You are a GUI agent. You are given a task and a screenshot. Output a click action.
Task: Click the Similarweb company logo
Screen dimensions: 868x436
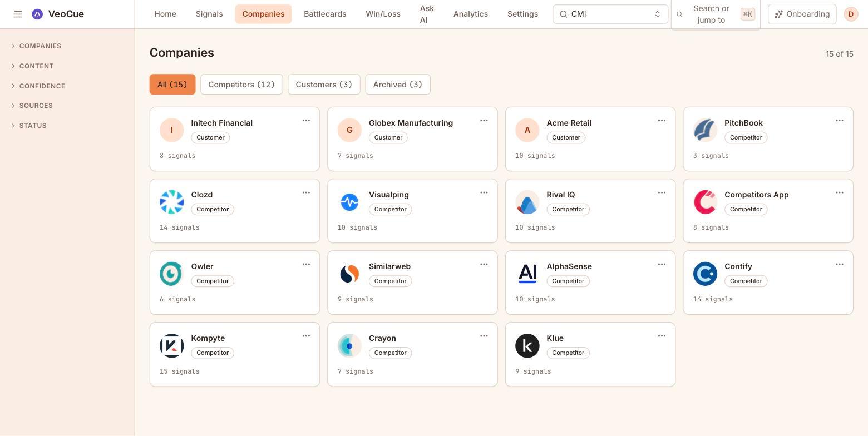pyautogui.click(x=349, y=274)
